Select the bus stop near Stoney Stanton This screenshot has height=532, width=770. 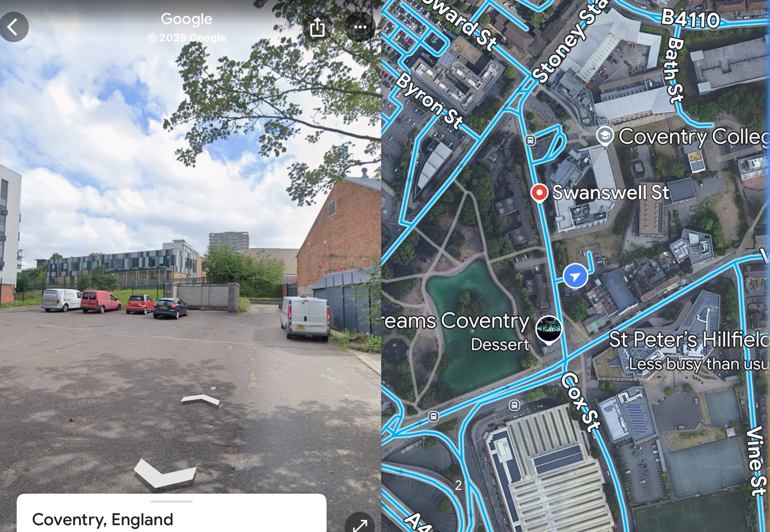pyautogui.click(x=530, y=140)
